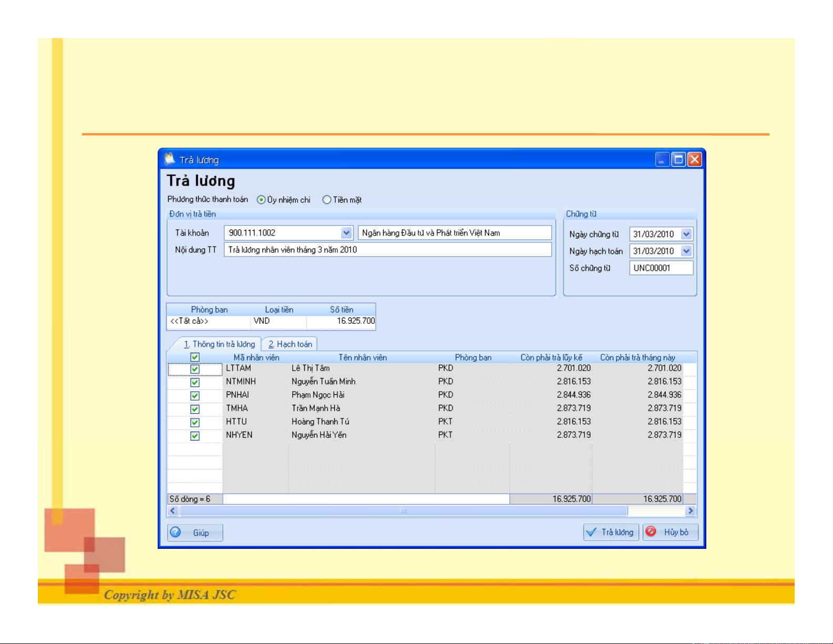Screen dimensions: 833x644
Task: Click the Giúp help question mark icon
Action: click(176, 533)
